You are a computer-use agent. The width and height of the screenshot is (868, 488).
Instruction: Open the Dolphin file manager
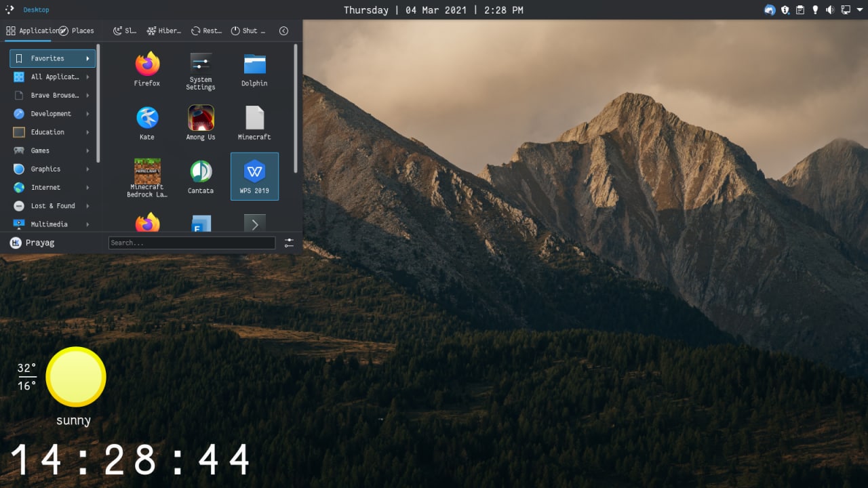click(x=254, y=69)
